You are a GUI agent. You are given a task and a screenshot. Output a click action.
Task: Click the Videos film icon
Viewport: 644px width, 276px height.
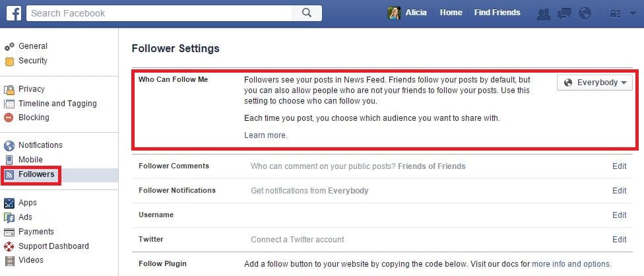pos(9,260)
